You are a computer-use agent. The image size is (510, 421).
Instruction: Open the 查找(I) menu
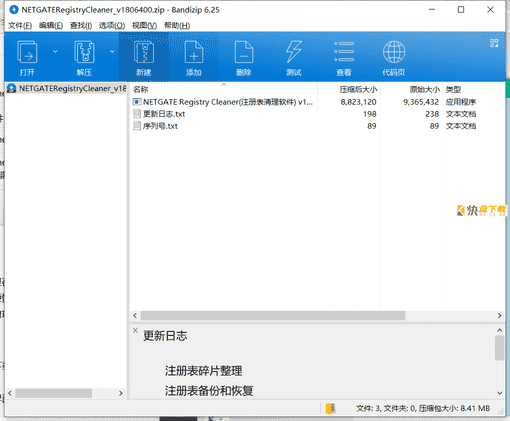point(81,25)
